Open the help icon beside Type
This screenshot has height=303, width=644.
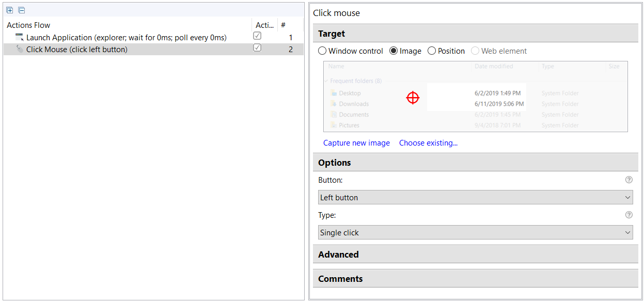[629, 215]
